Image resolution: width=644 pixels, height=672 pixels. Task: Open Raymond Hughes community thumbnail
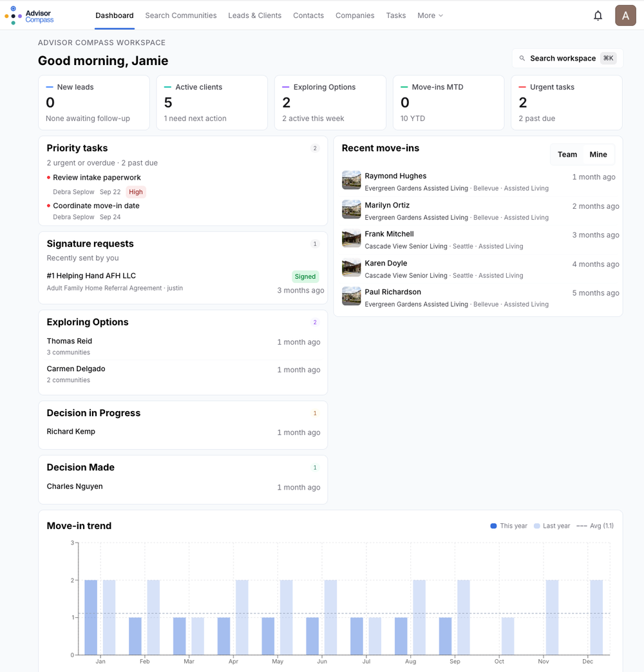point(352,180)
